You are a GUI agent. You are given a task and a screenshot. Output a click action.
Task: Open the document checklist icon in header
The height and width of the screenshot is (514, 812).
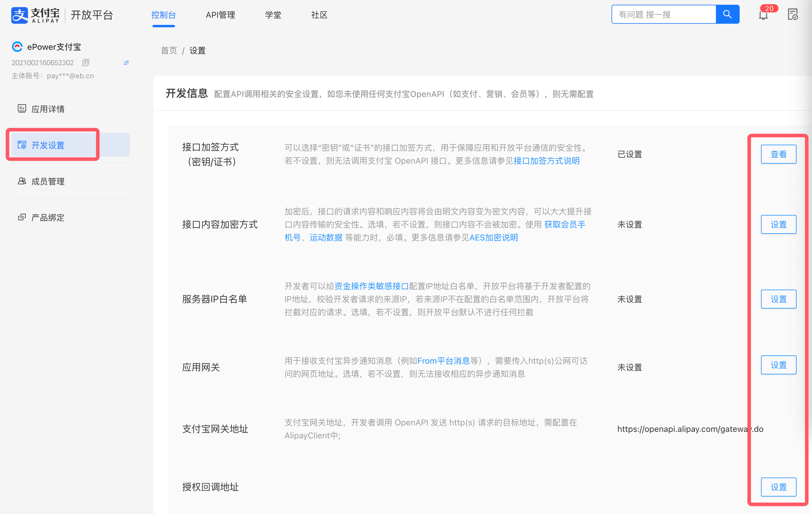click(792, 15)
